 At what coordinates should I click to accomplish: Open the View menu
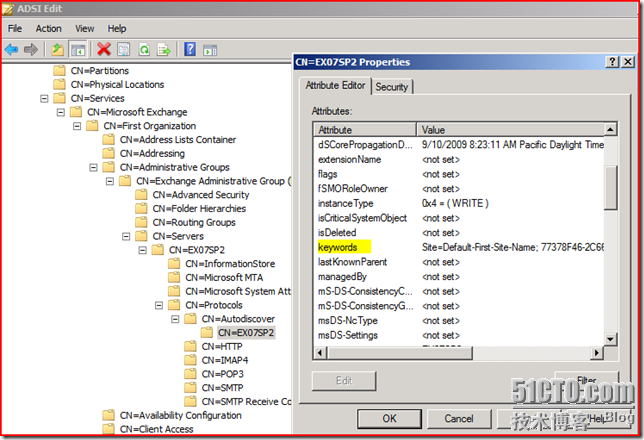[85, 28]
